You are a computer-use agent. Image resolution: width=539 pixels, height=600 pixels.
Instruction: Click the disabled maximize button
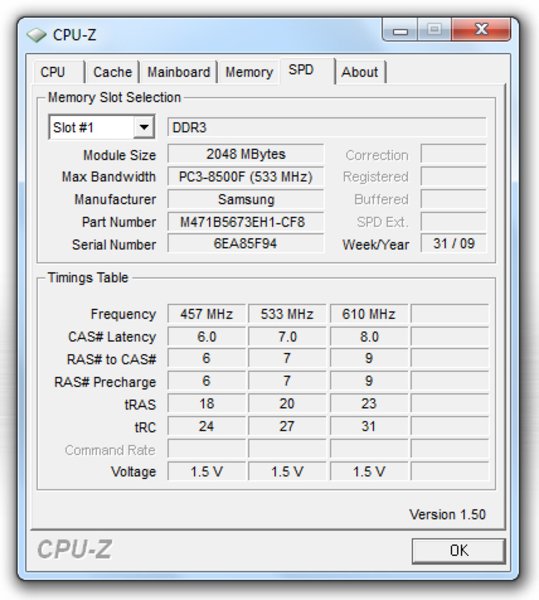pyautogui.click(x=435, y=30)
